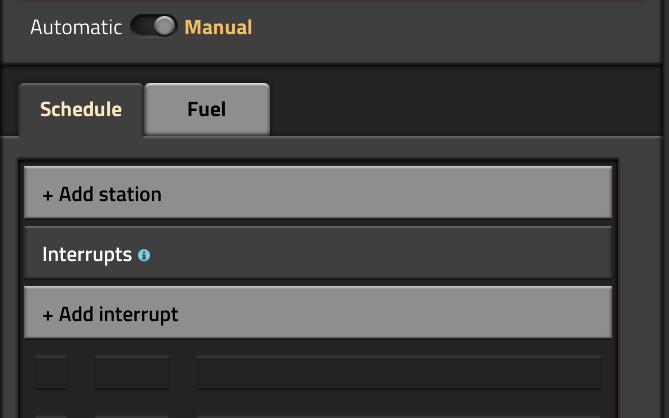Click the blue info icon beside Interrupts
This screenshot has width=669, height=418.
pyautogui.click(x=144, y=256)
